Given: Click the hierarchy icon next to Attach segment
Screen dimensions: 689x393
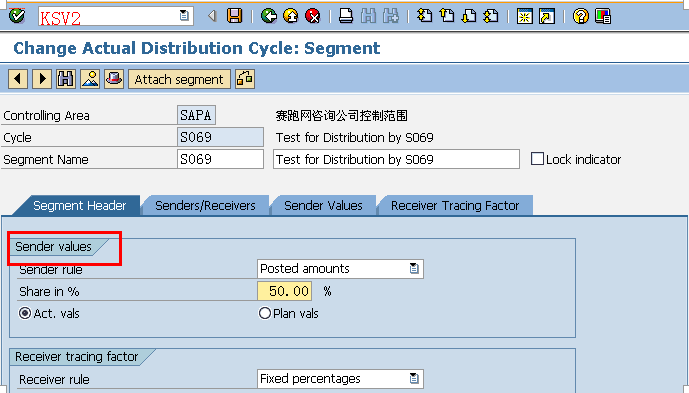Looking at the screenshot, I should [x=245, y=79].
